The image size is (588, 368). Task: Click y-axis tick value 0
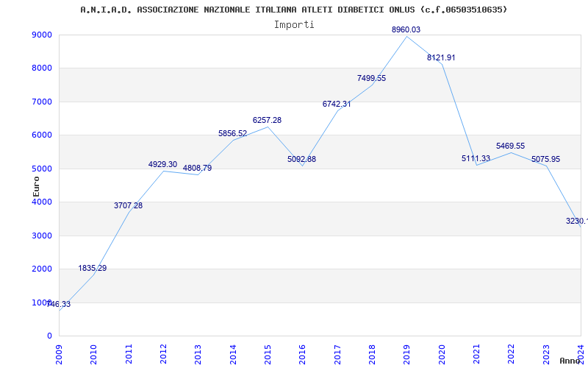50,336
